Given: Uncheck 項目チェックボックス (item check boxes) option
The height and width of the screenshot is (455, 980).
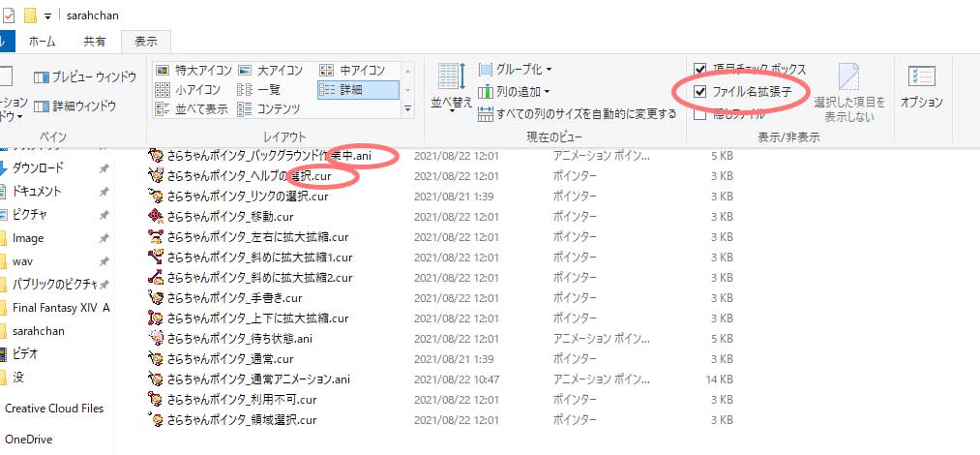Looking at the screenshot, I should point(700,71).
